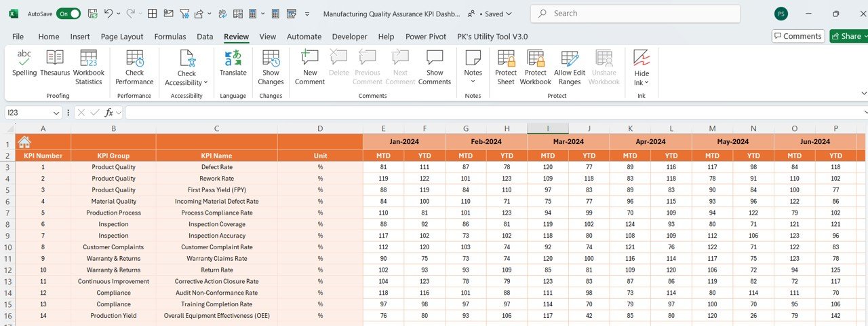Select the 'First Pass Yield (FPY)' cell
The width and height of the screenshot is (868, 326).
[x=216, y=190]
